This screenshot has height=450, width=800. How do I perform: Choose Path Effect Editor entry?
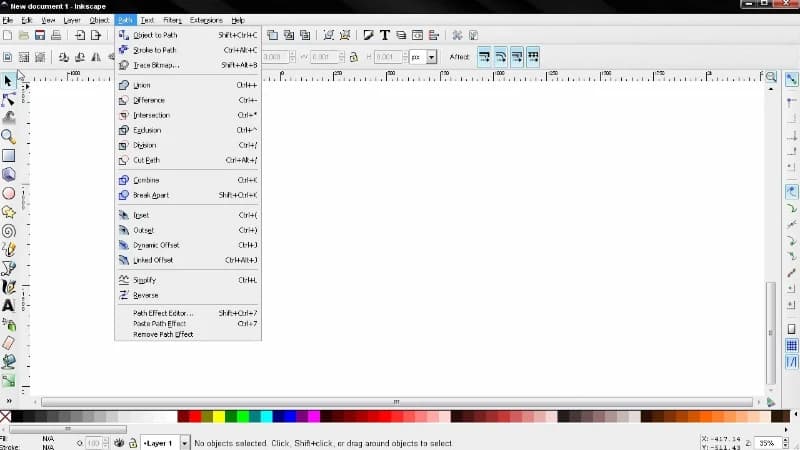click(x=188, y=313)
